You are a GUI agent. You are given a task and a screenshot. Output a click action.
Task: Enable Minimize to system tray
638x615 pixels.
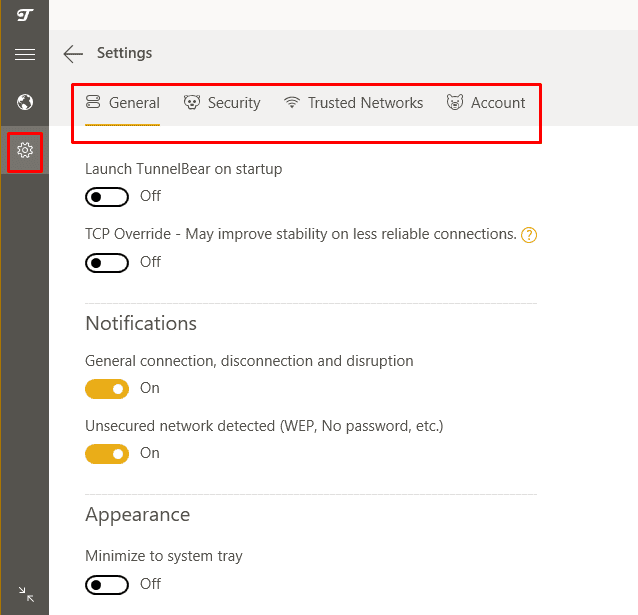tap(107, 585)
